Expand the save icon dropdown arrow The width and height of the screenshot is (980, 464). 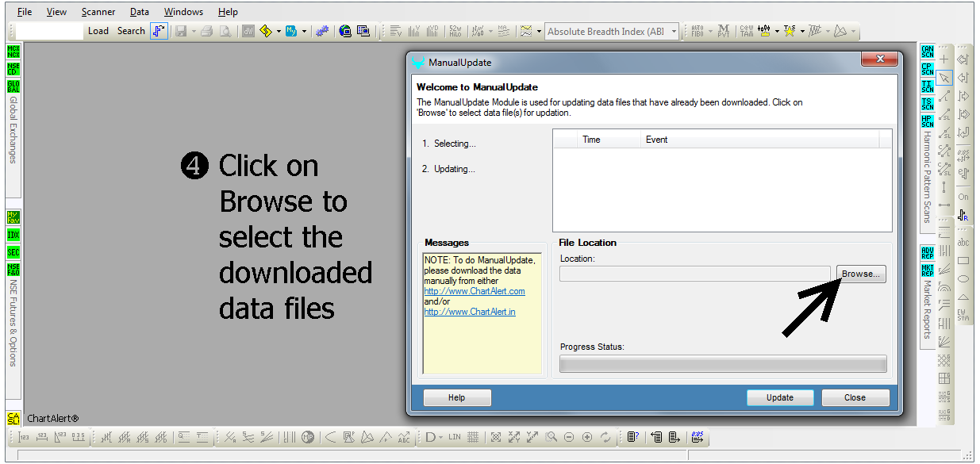pos(193,32)
